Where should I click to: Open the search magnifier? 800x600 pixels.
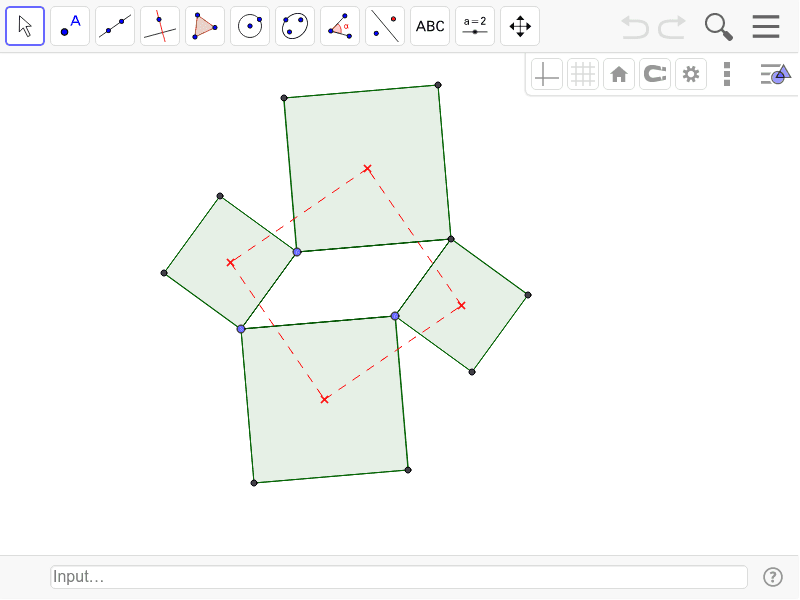[718, 27]
